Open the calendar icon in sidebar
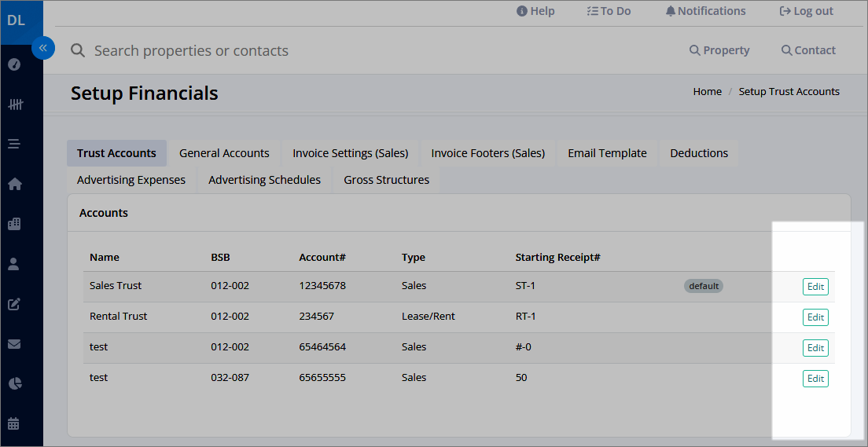Viewport: 868px width, 447px height. (x=14, y=423)
